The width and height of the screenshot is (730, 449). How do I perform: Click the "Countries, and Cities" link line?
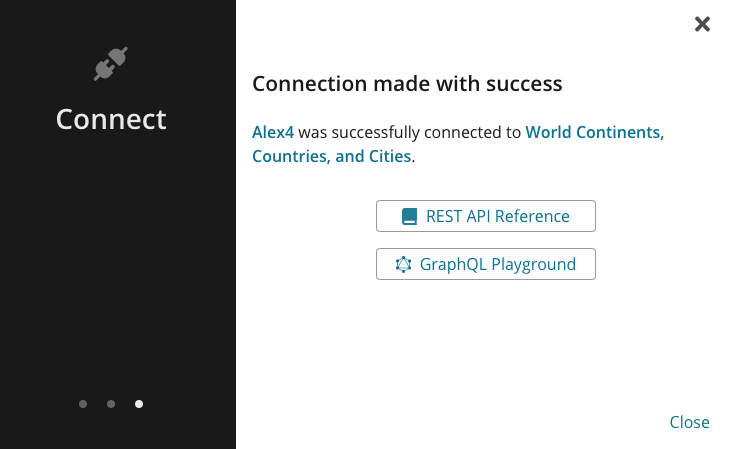coord(331,156)
